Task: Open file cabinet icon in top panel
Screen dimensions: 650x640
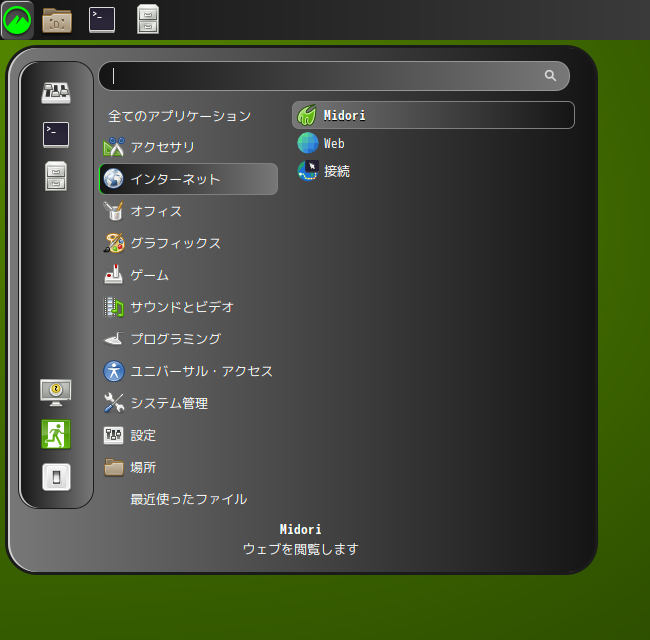Action: tap(148, 19)
